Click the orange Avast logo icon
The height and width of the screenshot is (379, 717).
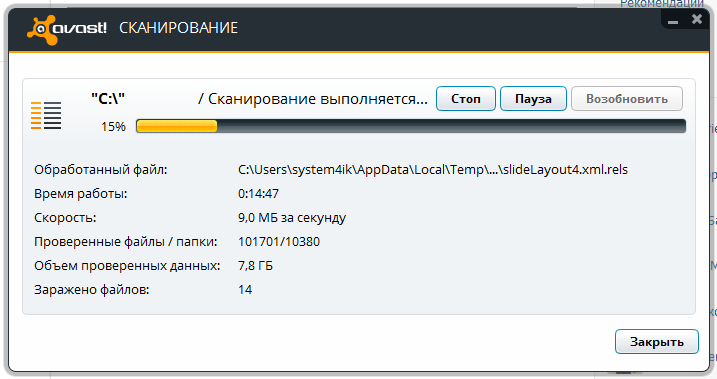tap(42, 30)
